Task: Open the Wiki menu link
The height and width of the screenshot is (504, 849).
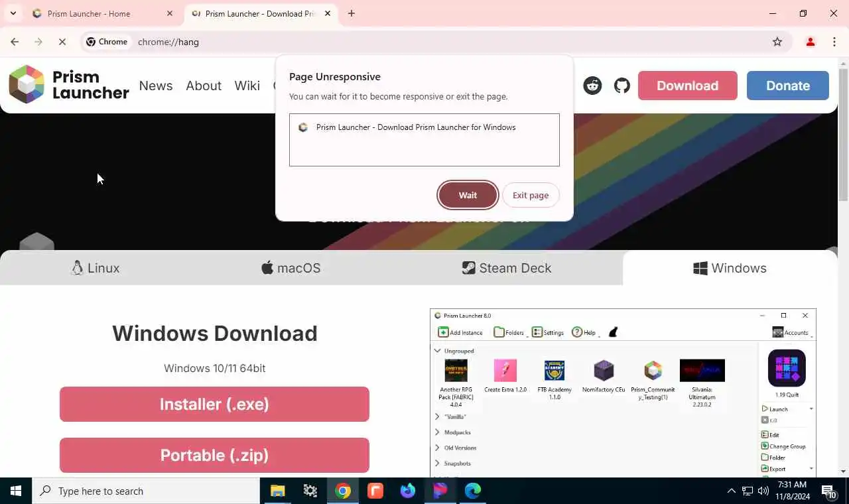Action: (x=247, y=86)
